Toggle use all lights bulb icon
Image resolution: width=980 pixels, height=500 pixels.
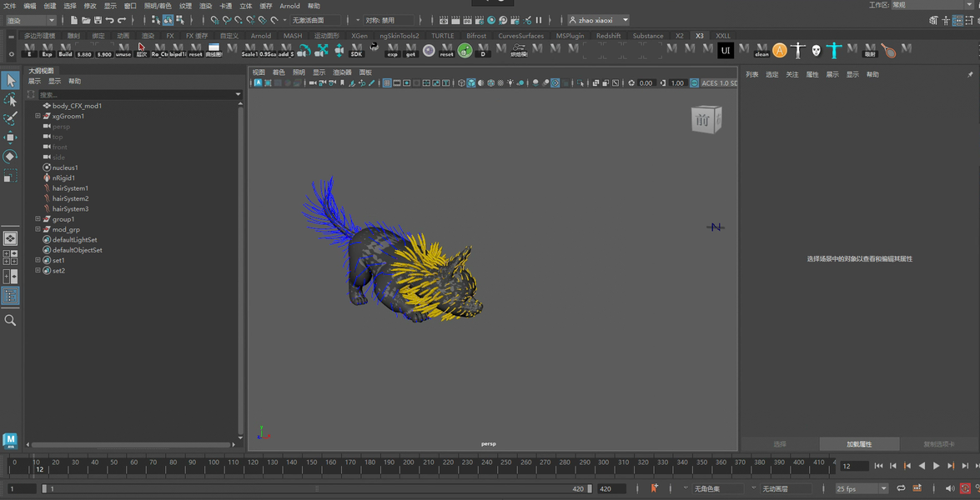510,83
